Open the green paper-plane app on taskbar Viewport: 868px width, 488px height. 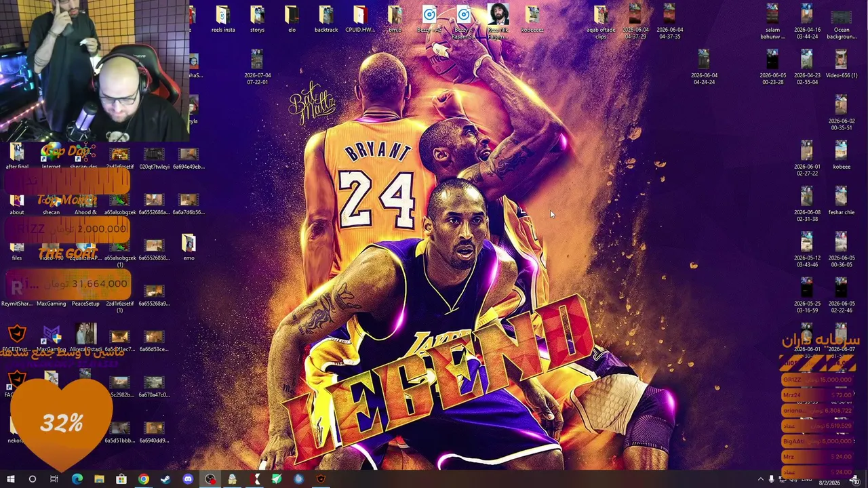coord(277,479)
